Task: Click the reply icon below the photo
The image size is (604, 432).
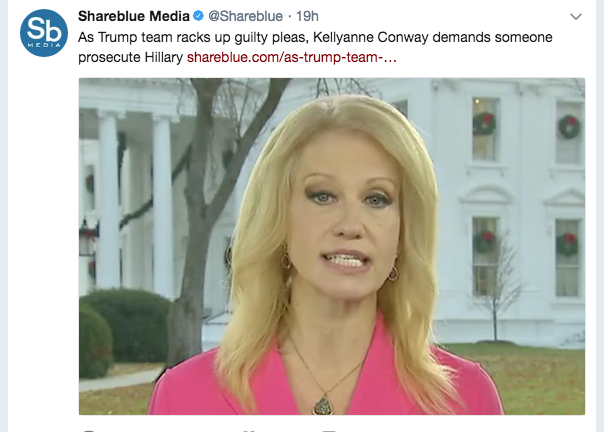Action: click(89, 430)
